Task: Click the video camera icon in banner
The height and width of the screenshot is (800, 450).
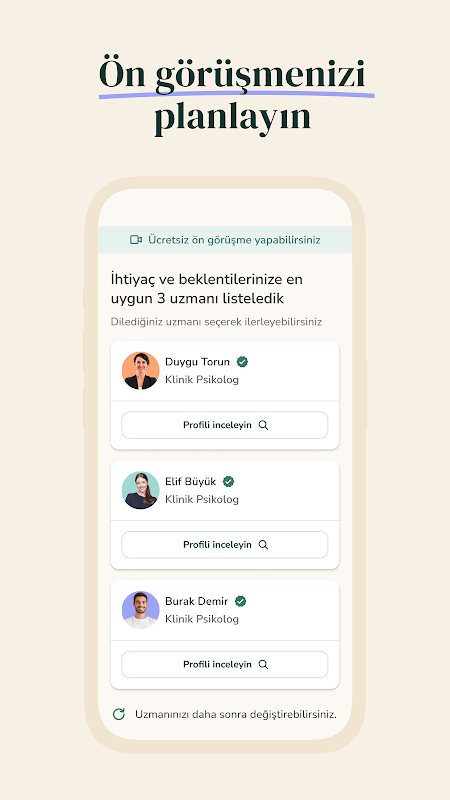Action: (136, 240)
